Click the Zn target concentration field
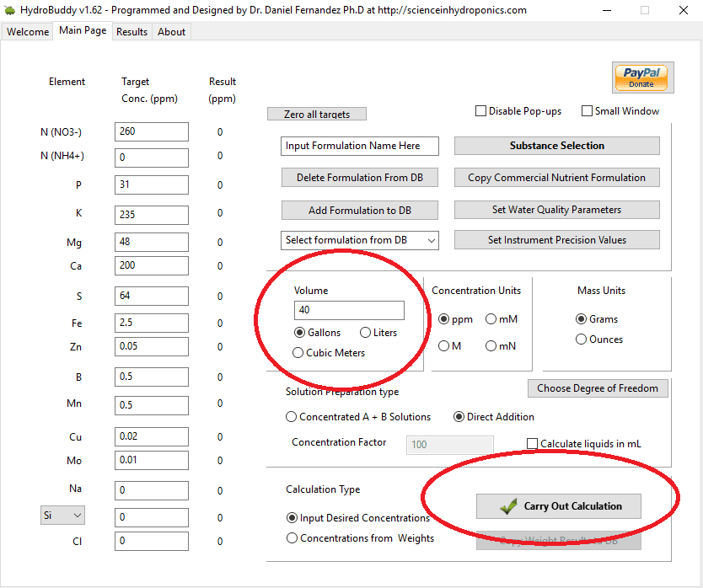This screenshot has width=703, height=588. [x=152, y=346]
